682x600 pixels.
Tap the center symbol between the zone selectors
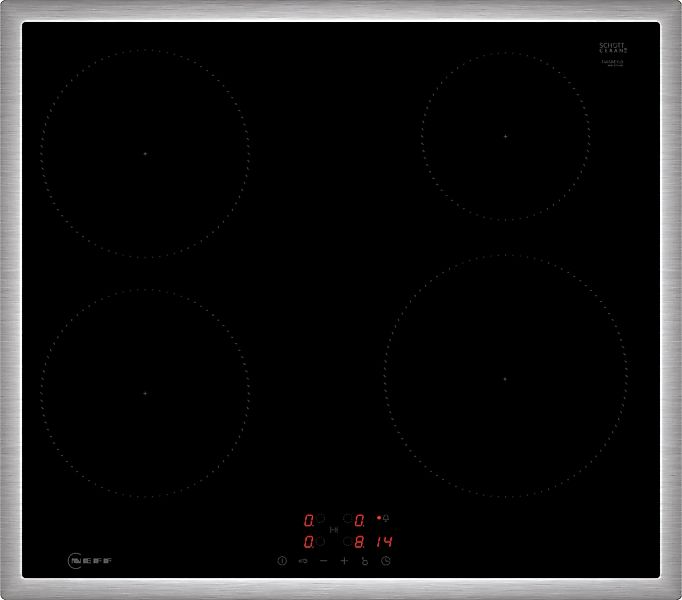coord(333,530)
